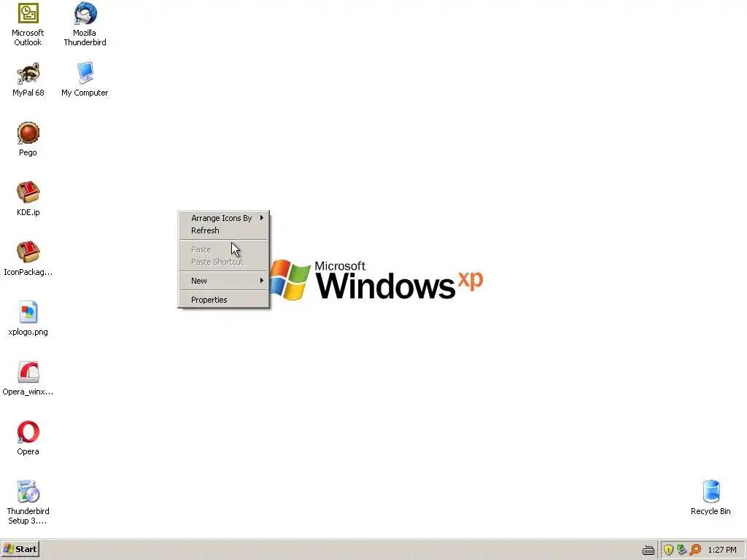The height and width of the screenshot is (560, 747).
Task: Click the grayed-out Paste menu entry
Action: click(x=223, y=249)
